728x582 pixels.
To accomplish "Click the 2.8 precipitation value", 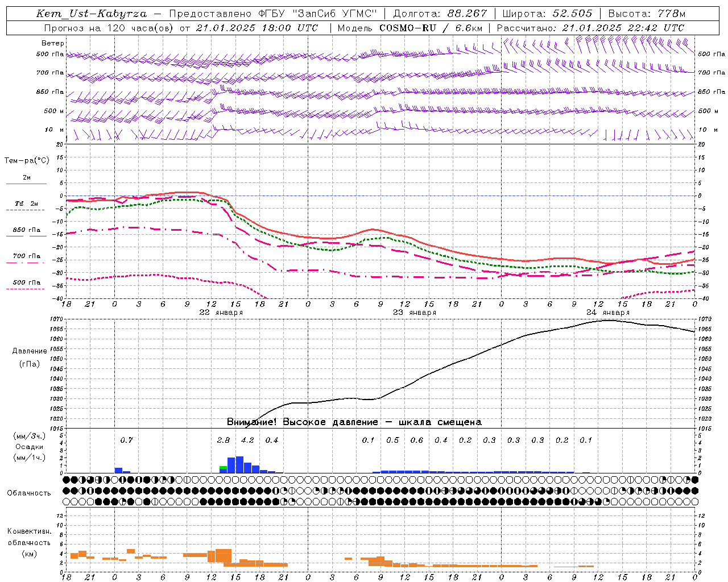I will (224, 440).
